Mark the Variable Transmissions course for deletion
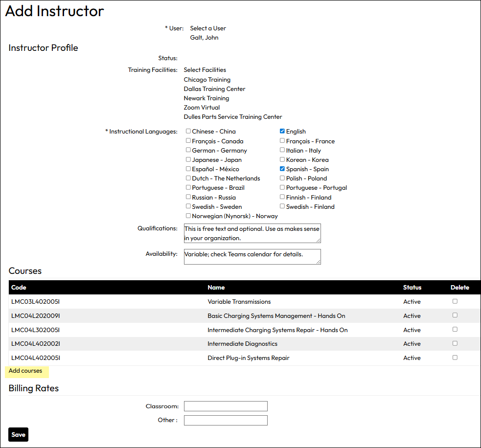481x448 pixels. point(455,301)
